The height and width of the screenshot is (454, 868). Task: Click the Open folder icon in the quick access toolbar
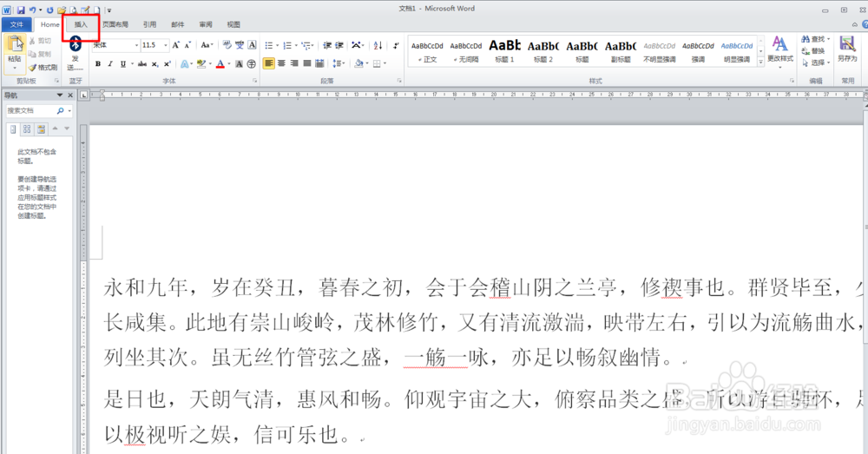click(62, 10)
